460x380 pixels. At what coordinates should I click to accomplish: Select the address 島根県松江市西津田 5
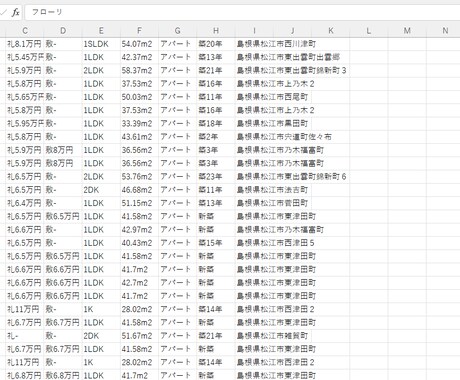(x=276, y=243)
